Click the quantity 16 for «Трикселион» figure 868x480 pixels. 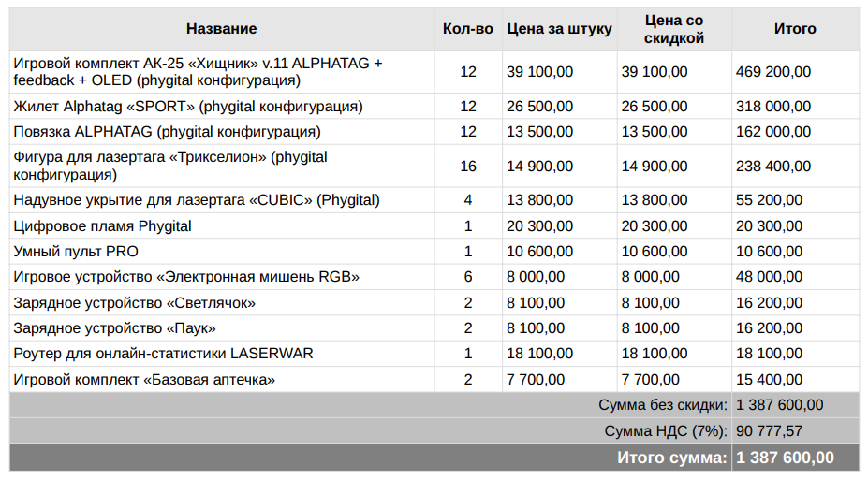point(467,167)
